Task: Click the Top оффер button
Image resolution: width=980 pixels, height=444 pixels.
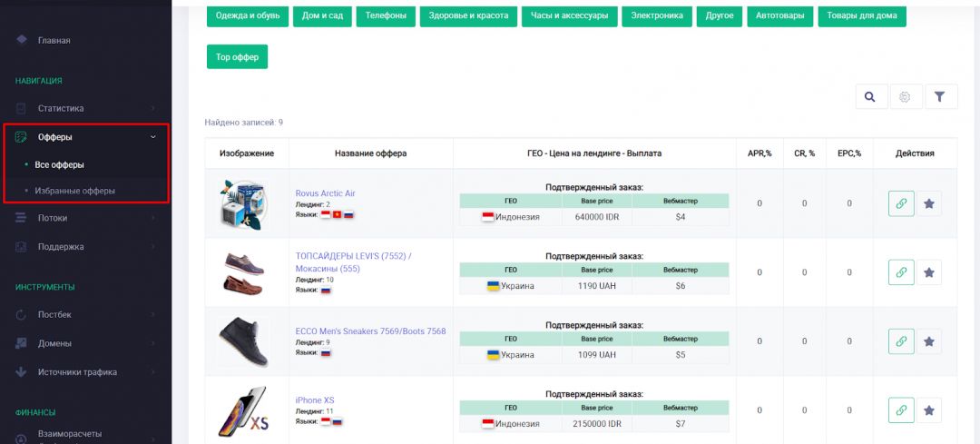Action: [237, 57]
